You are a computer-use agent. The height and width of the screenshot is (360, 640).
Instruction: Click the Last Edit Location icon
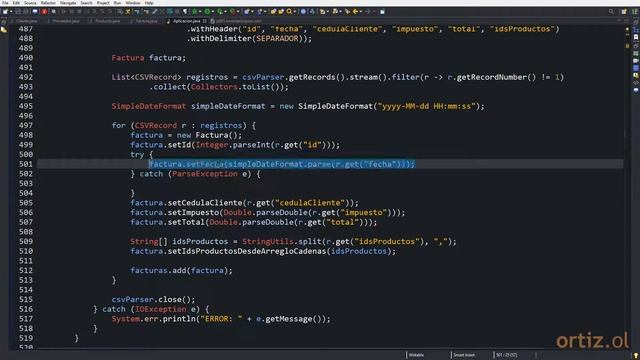(347, 11)
